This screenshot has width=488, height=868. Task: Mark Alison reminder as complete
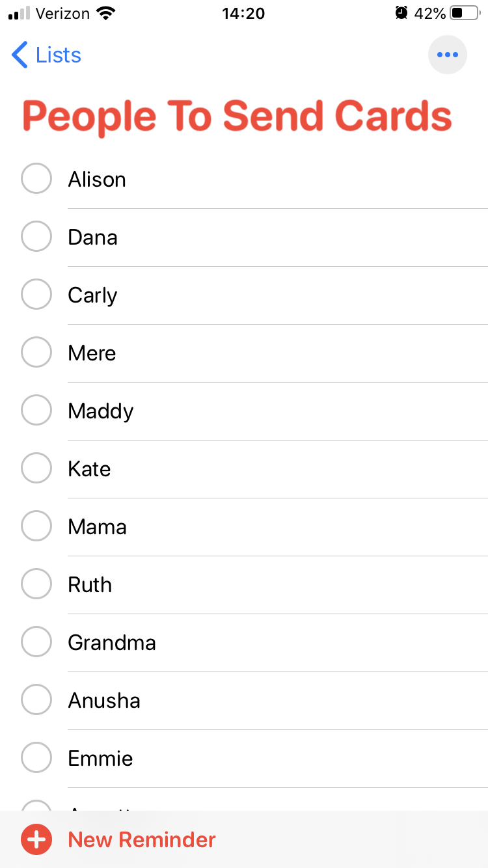[36, 178]
